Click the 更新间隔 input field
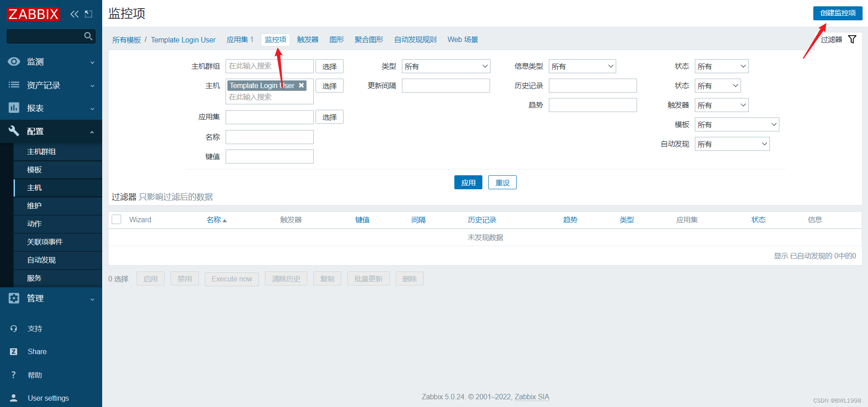The width and height of the screenshot is (868, 407). [446, 86]
